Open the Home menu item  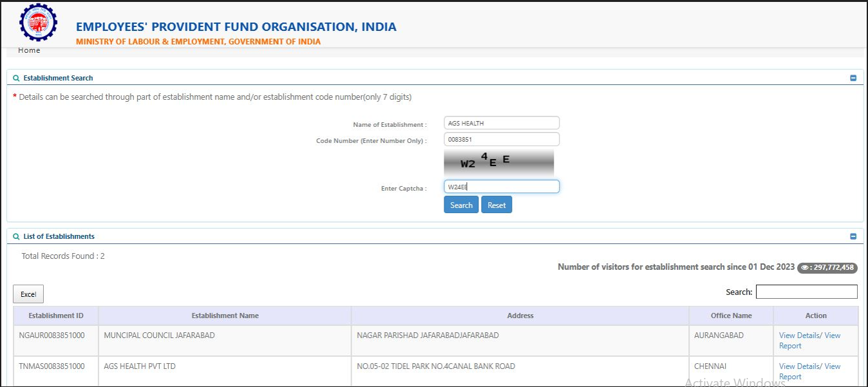point(29,50)
